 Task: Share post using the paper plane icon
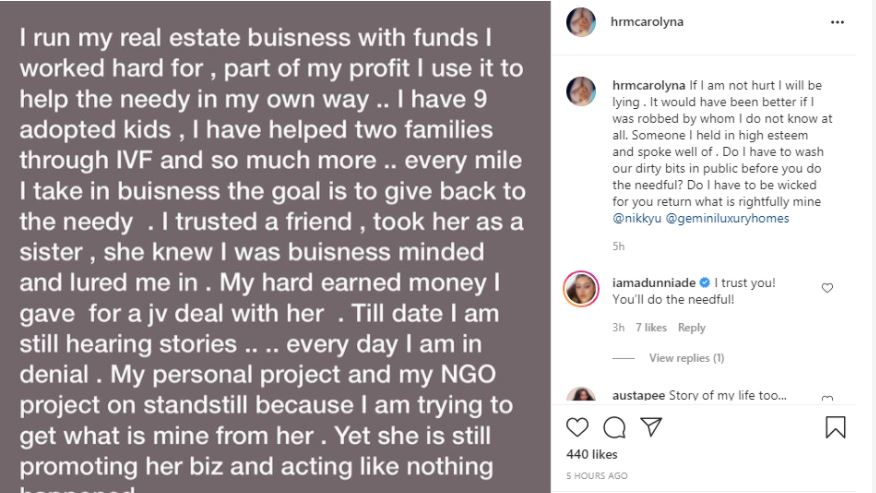651,428
